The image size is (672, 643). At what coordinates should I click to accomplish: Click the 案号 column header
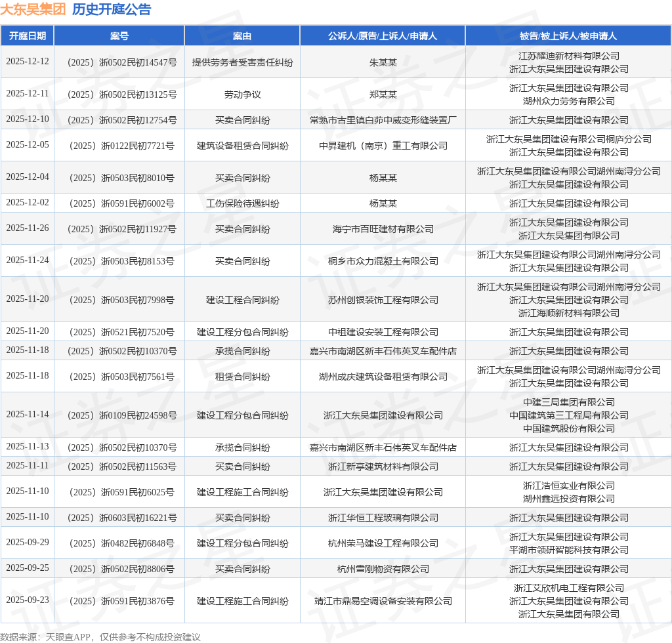pyautogui.click(x=119, y=36)
